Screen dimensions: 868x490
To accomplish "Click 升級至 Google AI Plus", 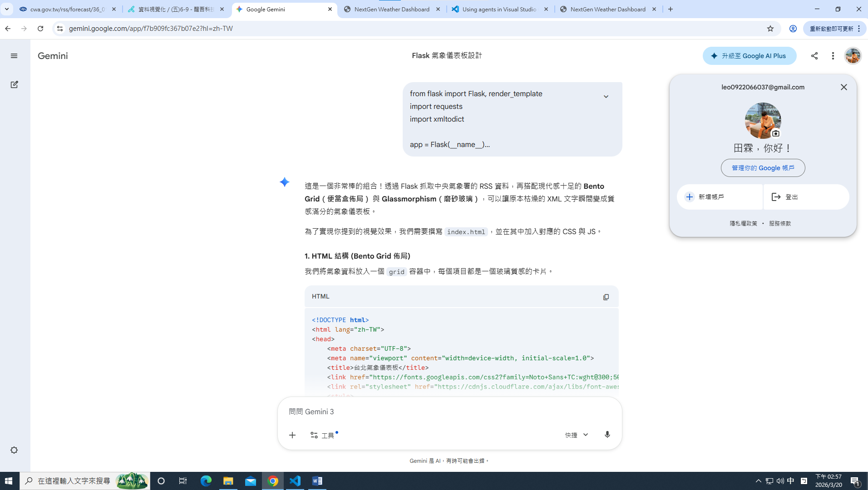I will coord(750,55).
